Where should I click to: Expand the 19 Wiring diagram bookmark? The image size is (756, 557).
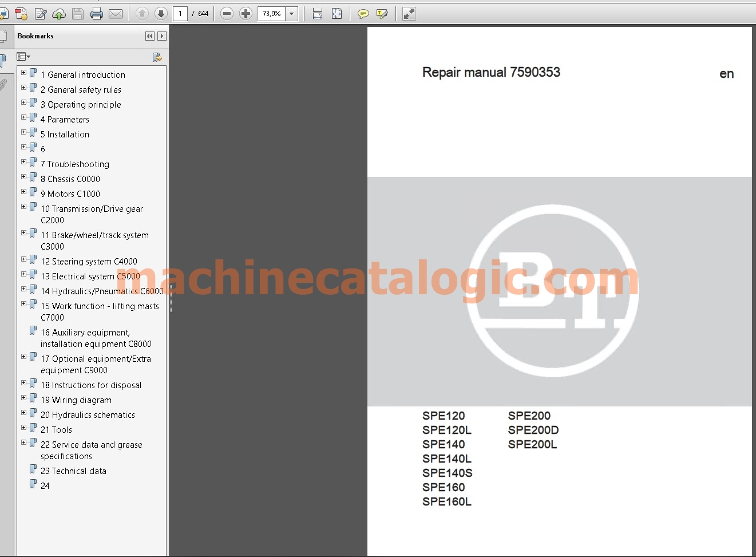(24, 398)
